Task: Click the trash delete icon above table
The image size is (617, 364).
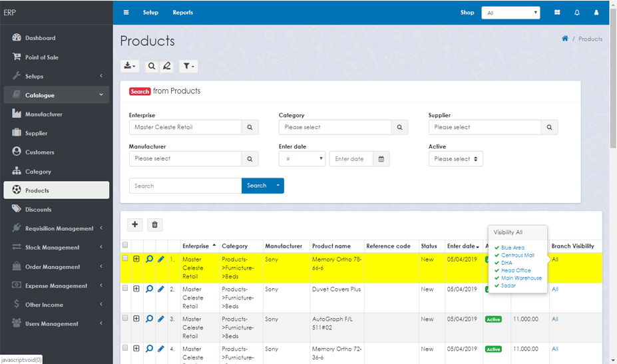Action: coord(154,225)
